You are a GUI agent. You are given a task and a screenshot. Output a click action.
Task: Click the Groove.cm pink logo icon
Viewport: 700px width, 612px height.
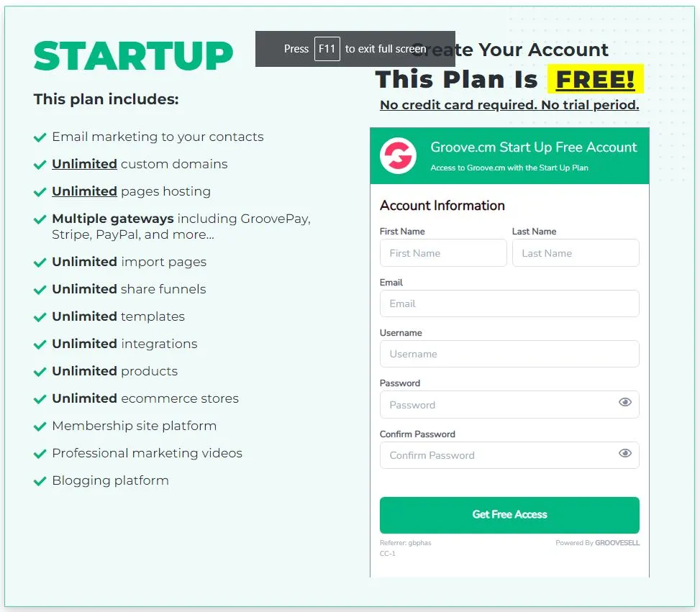coord(398,155)
